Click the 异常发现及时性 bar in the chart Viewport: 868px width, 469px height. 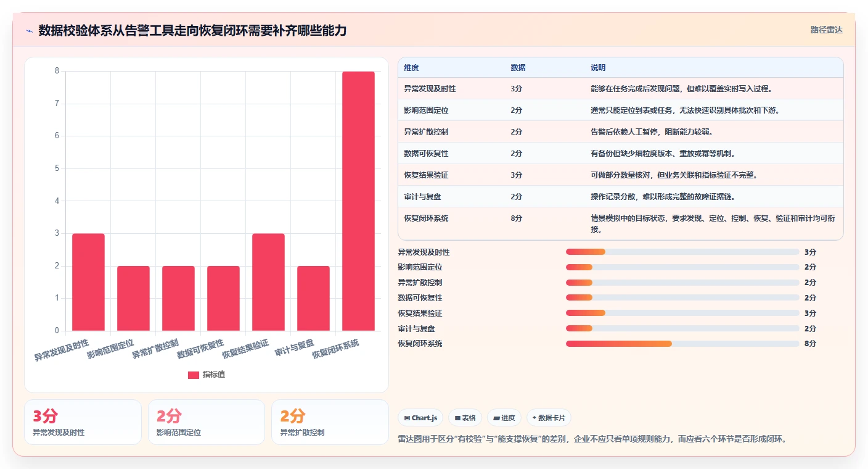[x=88, y=282]
